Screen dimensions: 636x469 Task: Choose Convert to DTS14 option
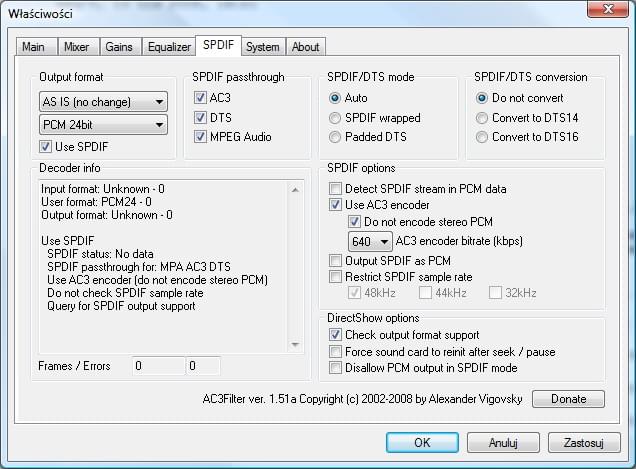[482, 118]
